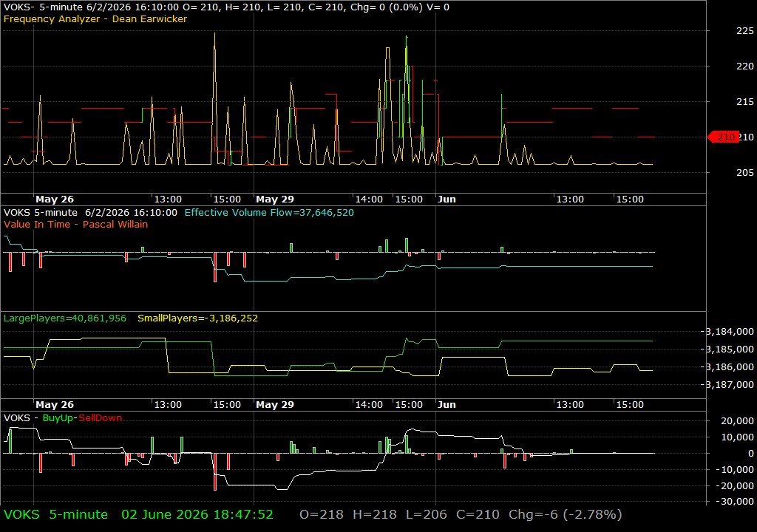
Task: Click status bar '02 June 2026 18:47:52' timestamp
Action: point(197,514)
